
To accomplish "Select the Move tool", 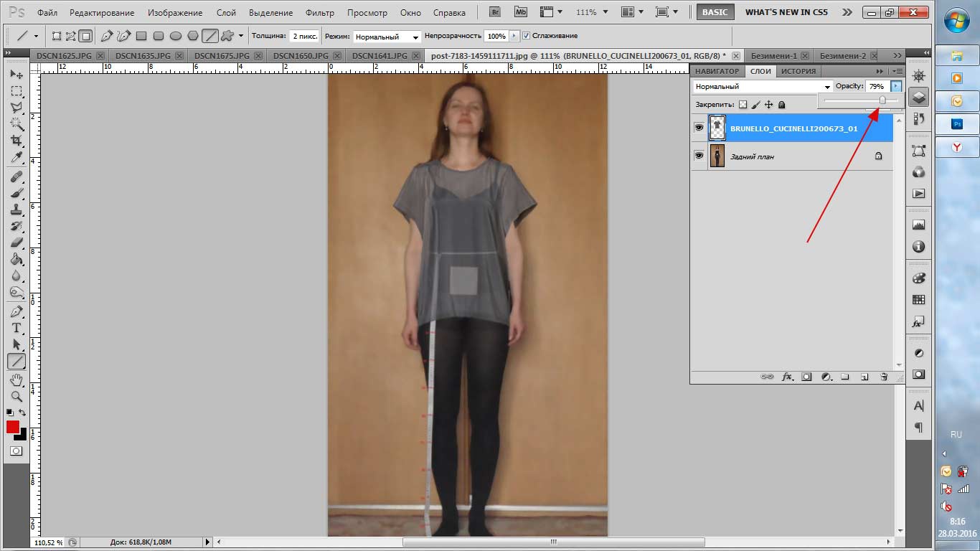I will click(17, 75).
